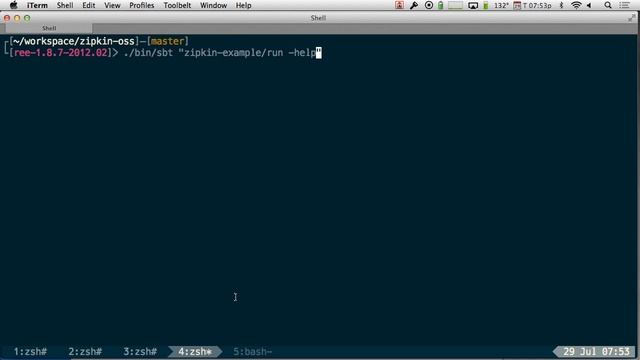The width and height of the screenshot is (640, 360).
Task: Click the Shell window title
Action: 318,18
